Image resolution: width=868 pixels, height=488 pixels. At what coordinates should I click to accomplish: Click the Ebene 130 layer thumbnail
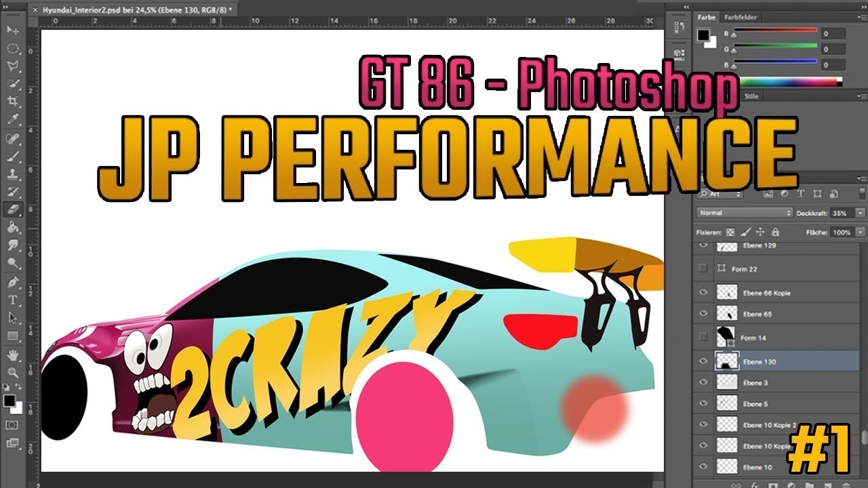click(727, 361)
